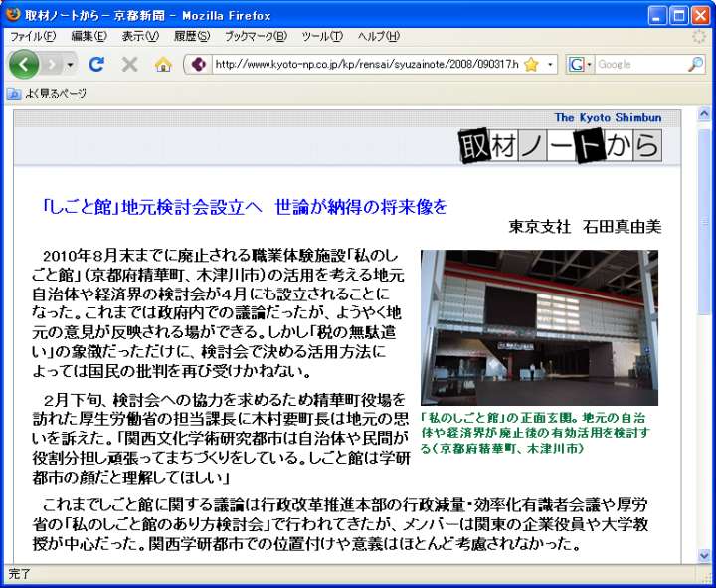Open the ツール(T) menu
The width and height of the screenshot is (716, 588).
pos(322,36)
